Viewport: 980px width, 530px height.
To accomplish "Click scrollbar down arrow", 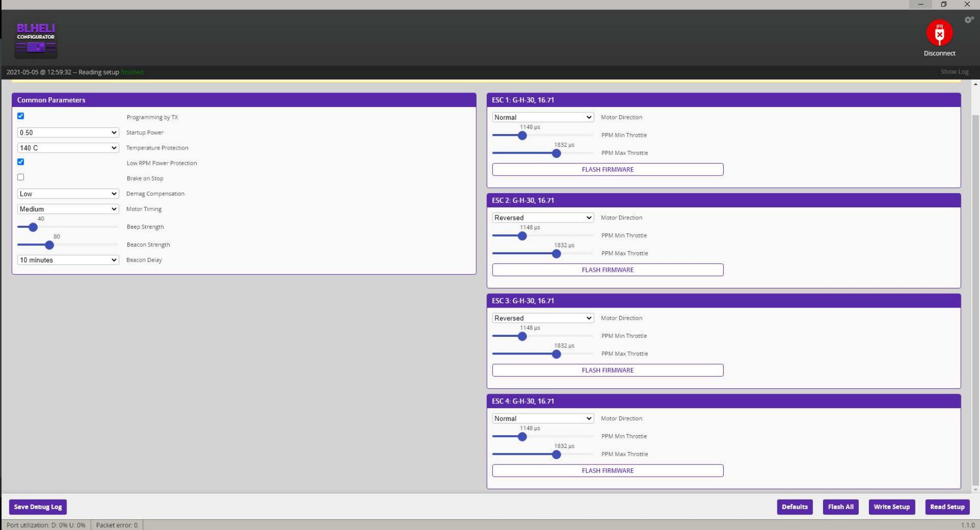I will point(976,489).
